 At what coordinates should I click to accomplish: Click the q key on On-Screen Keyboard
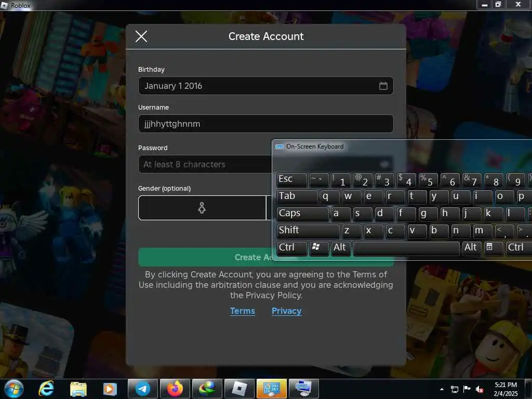330,197
